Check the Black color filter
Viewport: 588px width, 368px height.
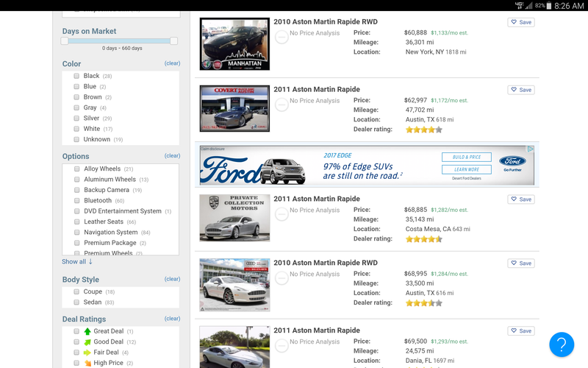coord(76,76)
